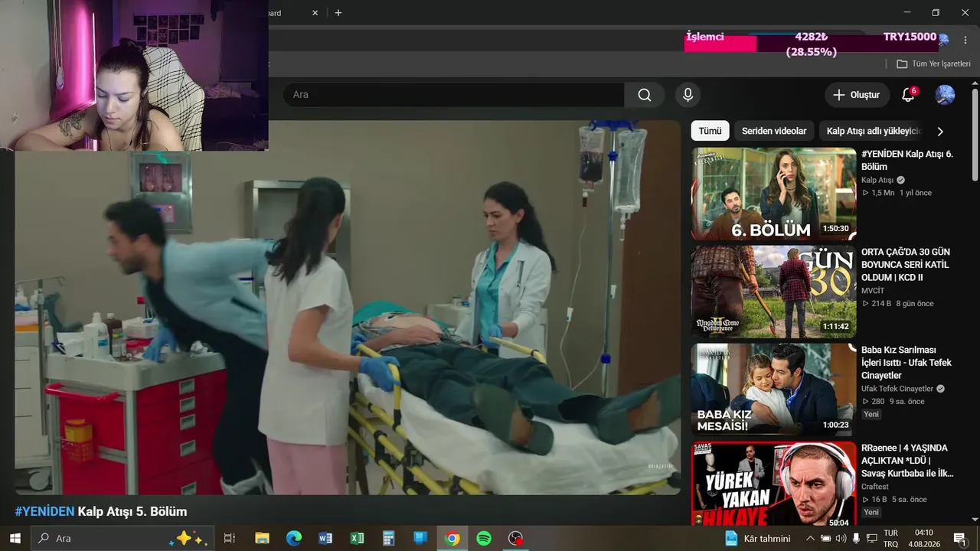Click the #YENİDEN hashtag in the video title

coord(44,511)
